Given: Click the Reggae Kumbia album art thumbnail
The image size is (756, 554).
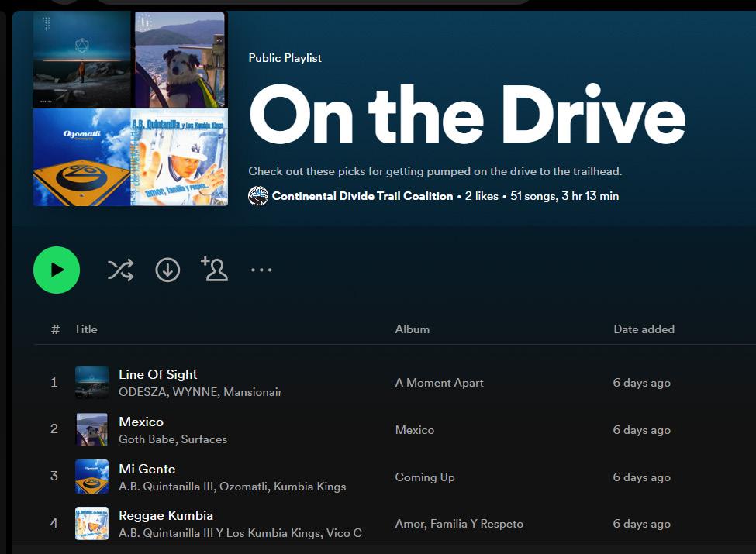Looking at the screenshot, I should 91,523.
